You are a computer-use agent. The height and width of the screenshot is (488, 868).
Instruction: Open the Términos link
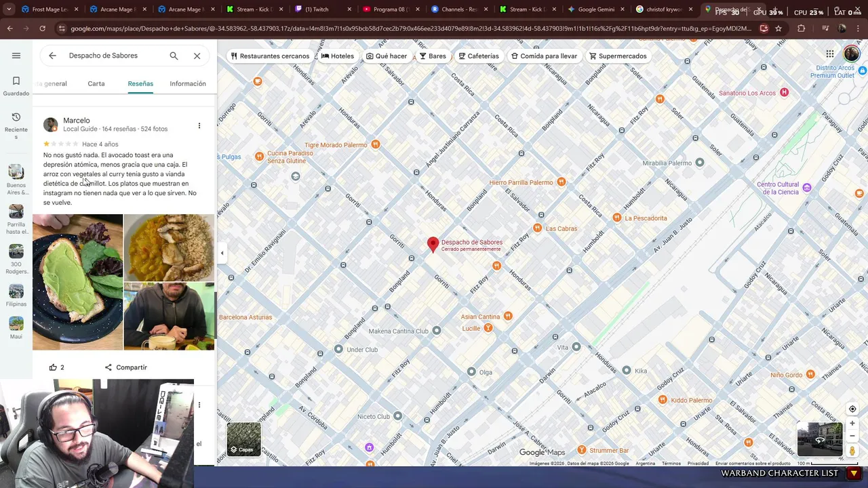coord(671,464)
